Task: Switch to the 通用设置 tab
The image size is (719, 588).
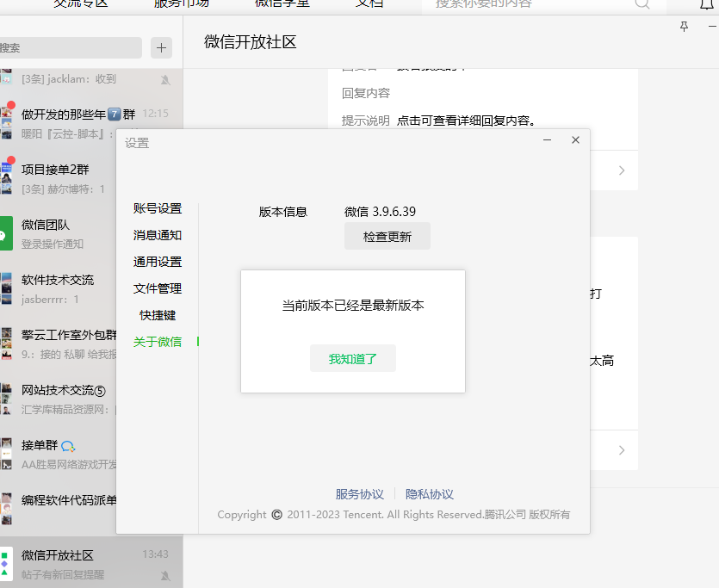Action: (158, 262)
